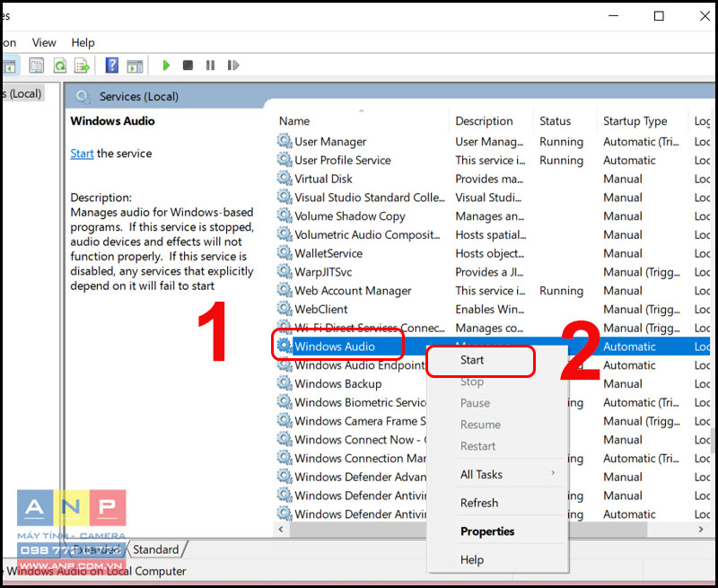The width and height of the screenshot is (718, 588).
Task: Click the 'Start' the service link
Action: click(82, 154)
